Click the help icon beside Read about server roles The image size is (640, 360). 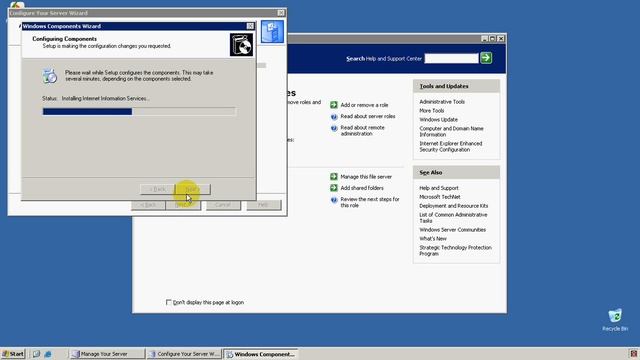(334, 117)
